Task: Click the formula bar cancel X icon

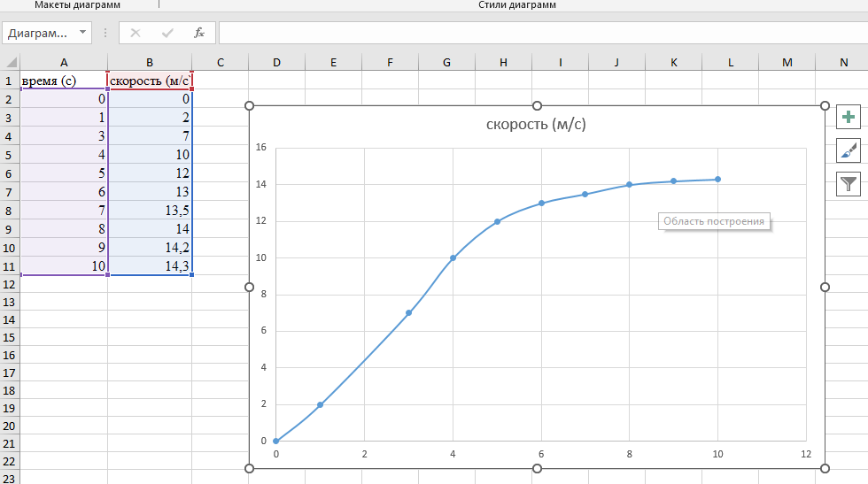Action: (136, 33)
